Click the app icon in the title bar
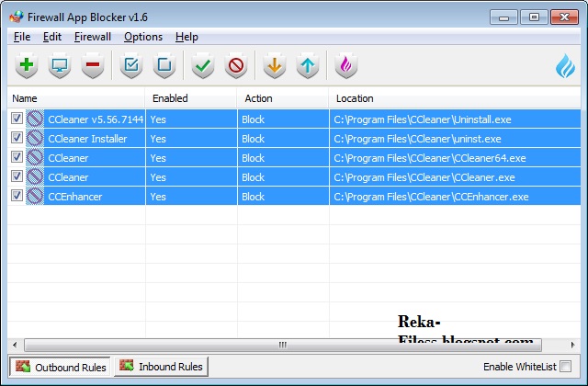The image size is (588, 386). [x=17, y=17]
